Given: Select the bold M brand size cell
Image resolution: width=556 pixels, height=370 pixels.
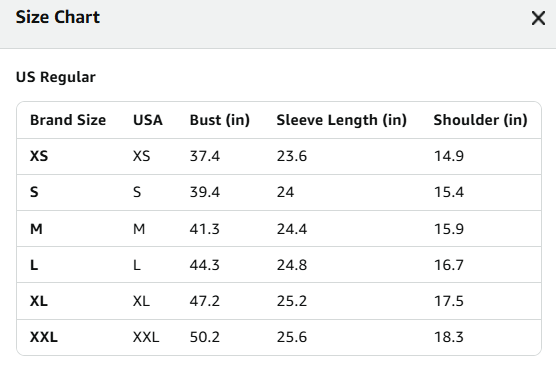Looking at the screenshot, I should (x=37, y=229).
